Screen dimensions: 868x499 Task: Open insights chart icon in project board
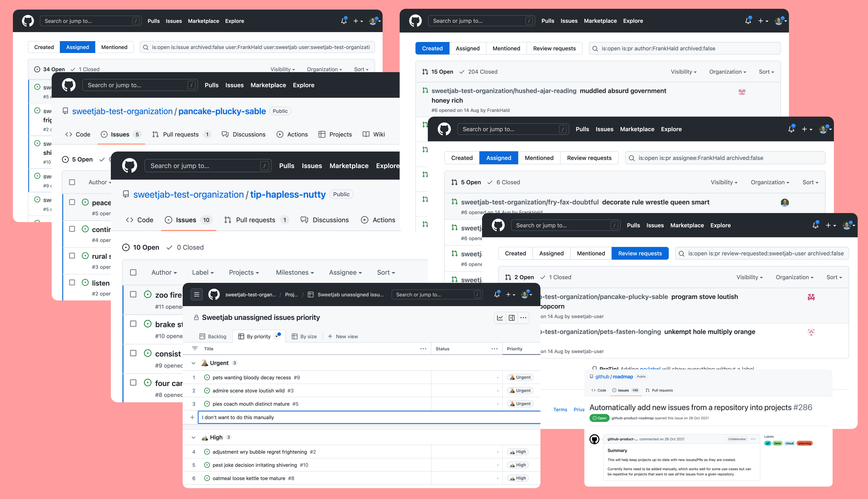click(x=500, y=318)
